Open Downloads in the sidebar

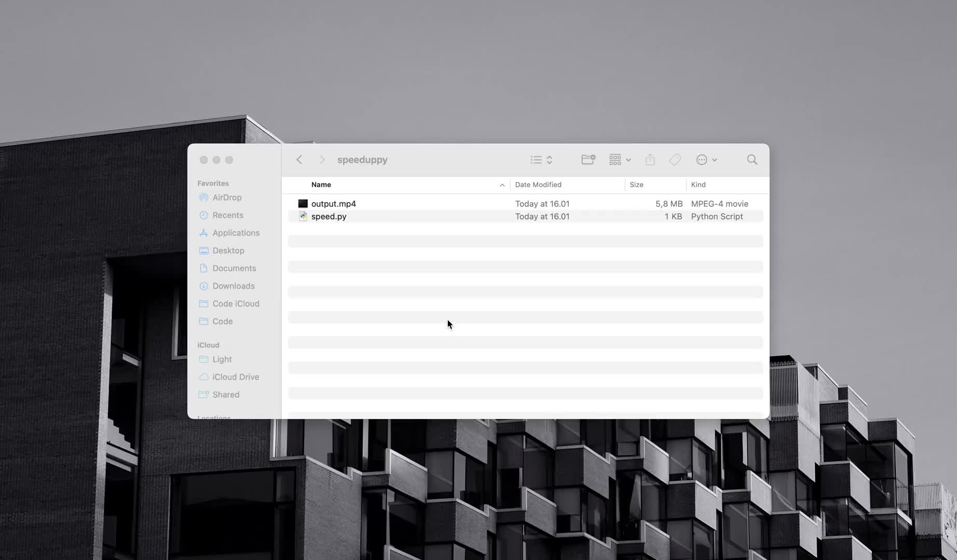click(x=233, y=286)
